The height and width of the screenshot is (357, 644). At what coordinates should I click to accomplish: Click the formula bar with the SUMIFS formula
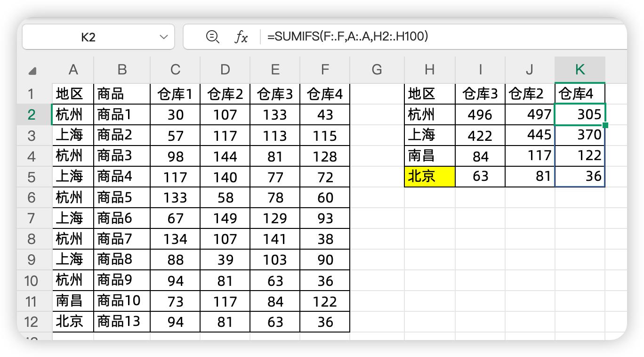pyautogui.click(x=405, y=37)
